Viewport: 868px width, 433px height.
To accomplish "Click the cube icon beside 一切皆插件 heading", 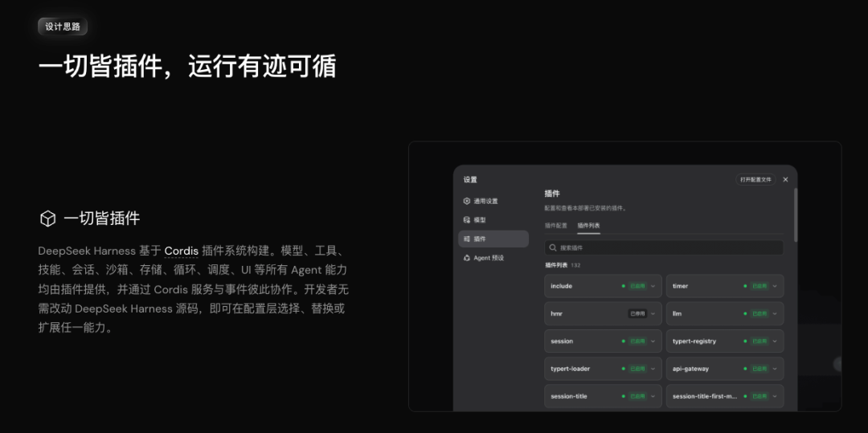I will [48, 219].
